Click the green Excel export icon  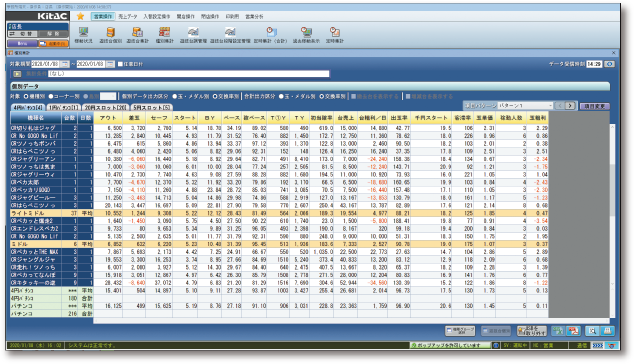tap(558, 331)
